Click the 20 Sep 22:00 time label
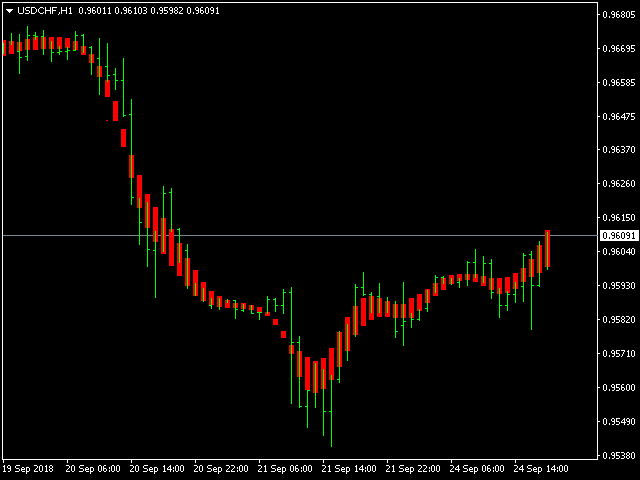Image resolution: width=640 pixels, height=480 pixels. (221, 469)
